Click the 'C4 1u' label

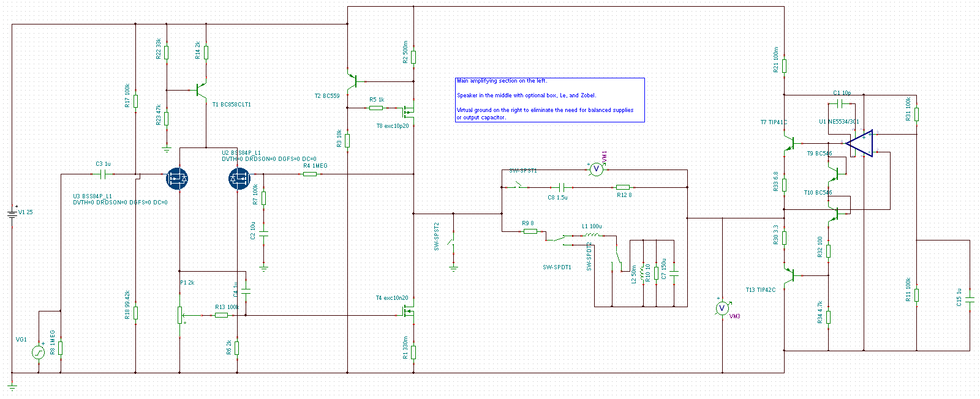236,289
